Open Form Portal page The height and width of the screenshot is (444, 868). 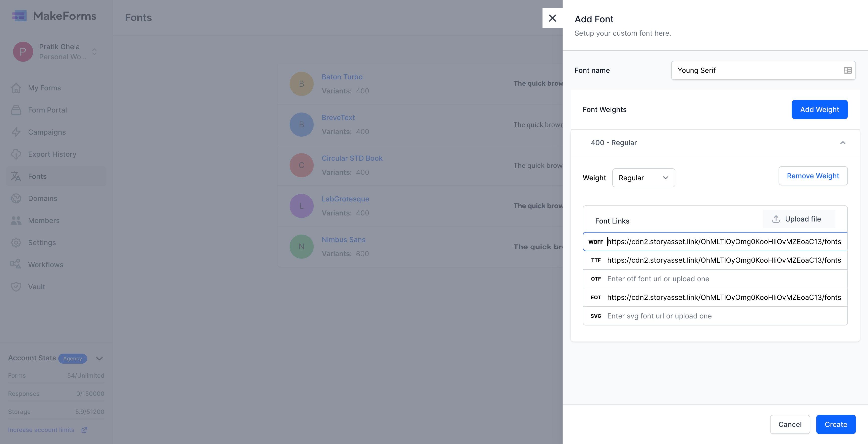click(x=47, y=110)
